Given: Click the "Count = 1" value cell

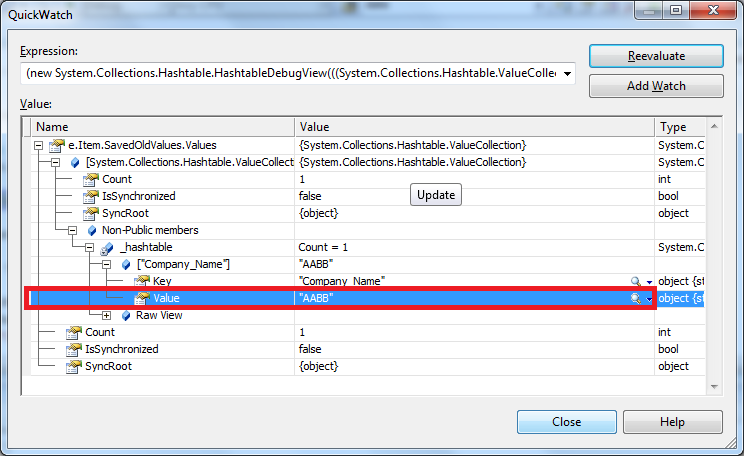Looking at the screenshot, I should (323, 247).
